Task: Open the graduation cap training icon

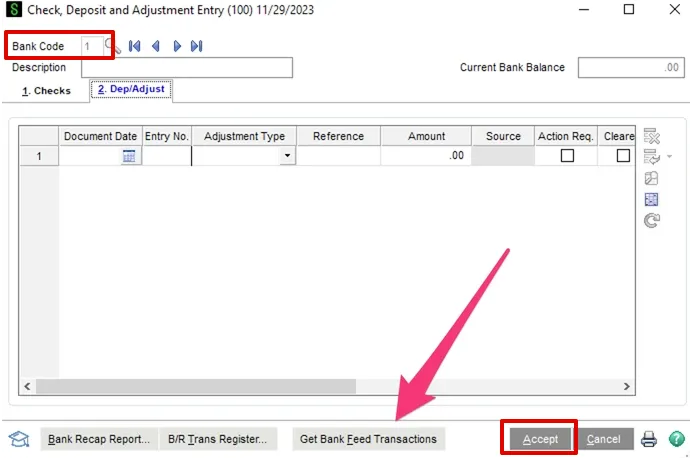Action: 19,439
